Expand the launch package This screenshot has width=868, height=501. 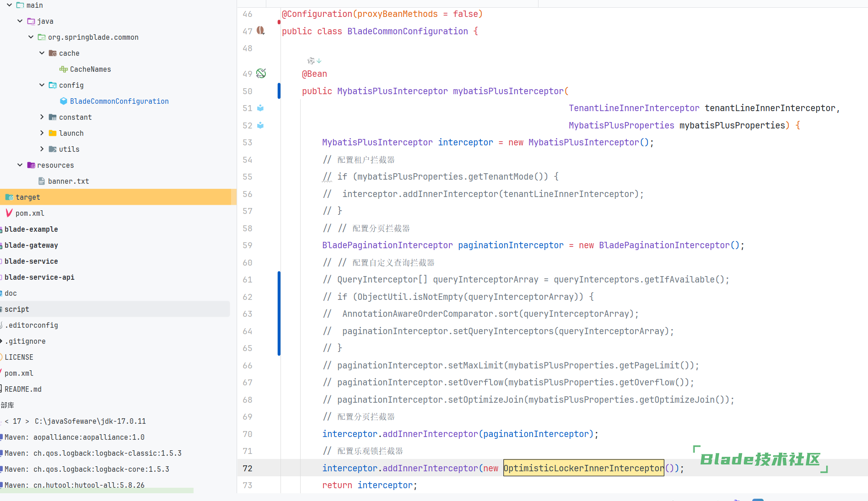(x=42, y=133)
